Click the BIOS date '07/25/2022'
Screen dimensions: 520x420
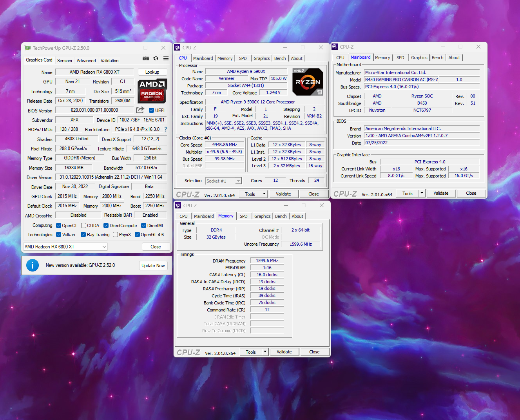(422, 143)
